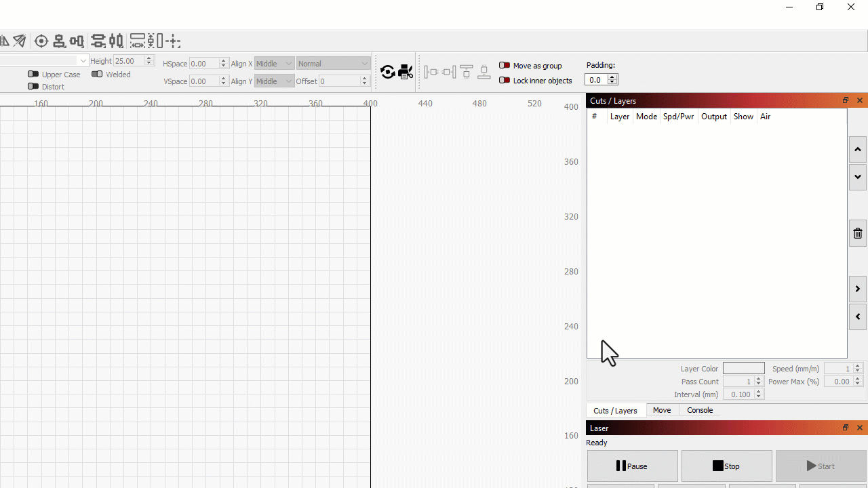Click the refresh/recycle toolbar icon
The width and height of the screenshot is (868, 488).
click(x=388, y=72)
